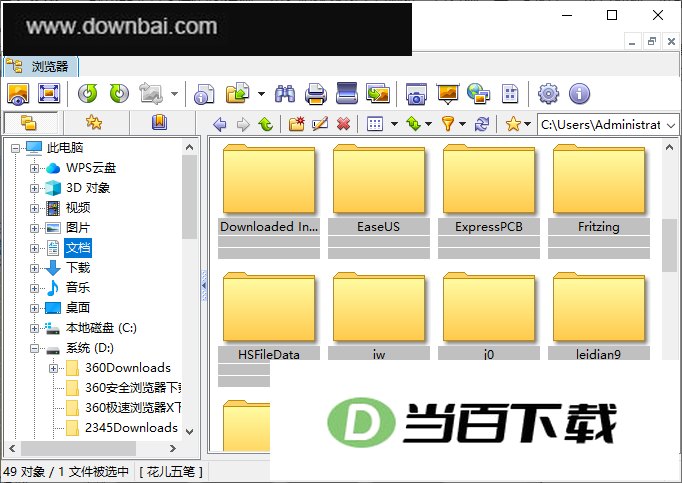Create a contact sheet icon

510,94
